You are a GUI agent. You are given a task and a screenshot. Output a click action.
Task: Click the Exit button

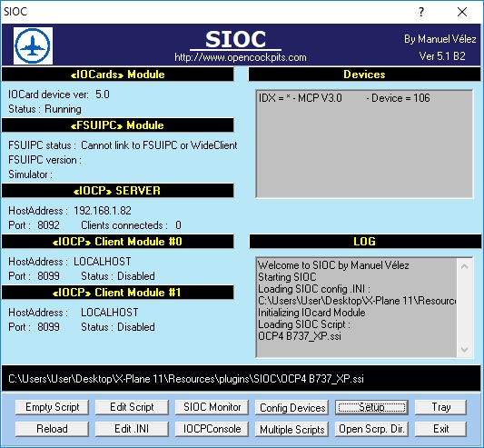coord(440,429)
